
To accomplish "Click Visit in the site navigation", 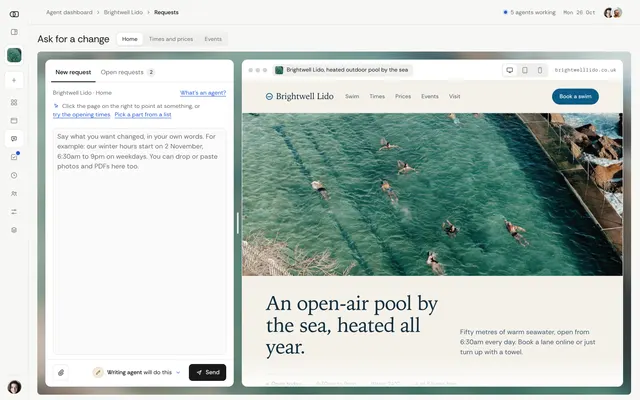I will coord(455,96).
